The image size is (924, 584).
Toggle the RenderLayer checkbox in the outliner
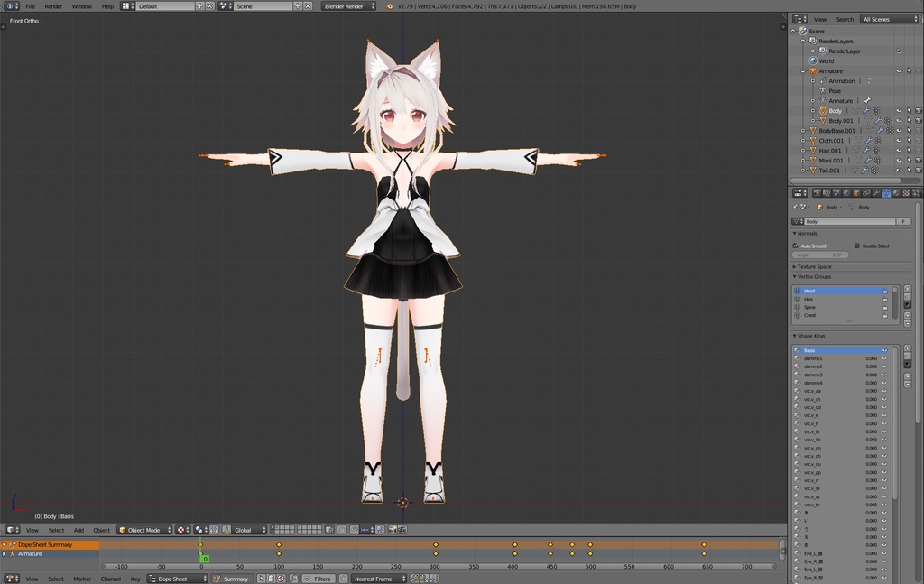pyautogui.click(x=900, y=51)
